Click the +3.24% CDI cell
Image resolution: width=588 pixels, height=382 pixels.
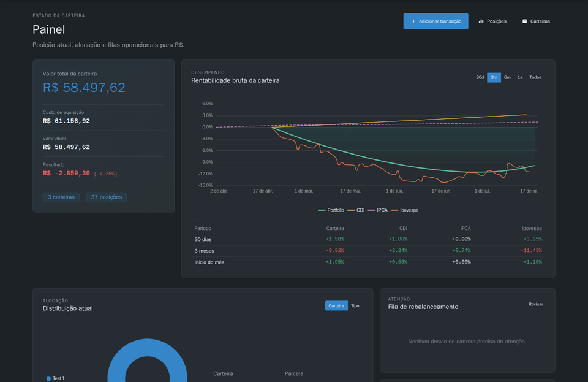[398, 251]
